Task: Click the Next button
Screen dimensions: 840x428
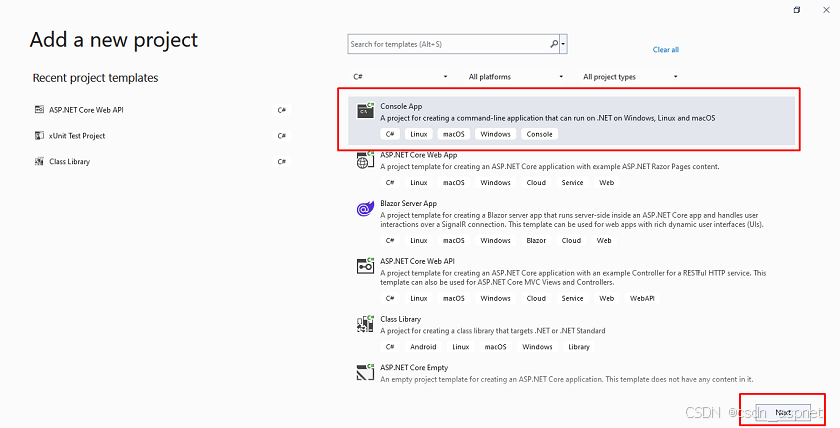Action: coord(783,412)
